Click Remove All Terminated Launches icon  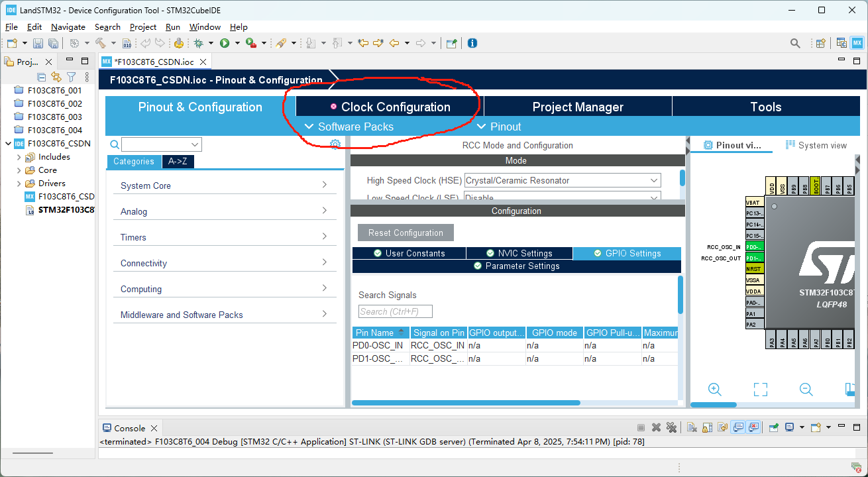[671, 428]
